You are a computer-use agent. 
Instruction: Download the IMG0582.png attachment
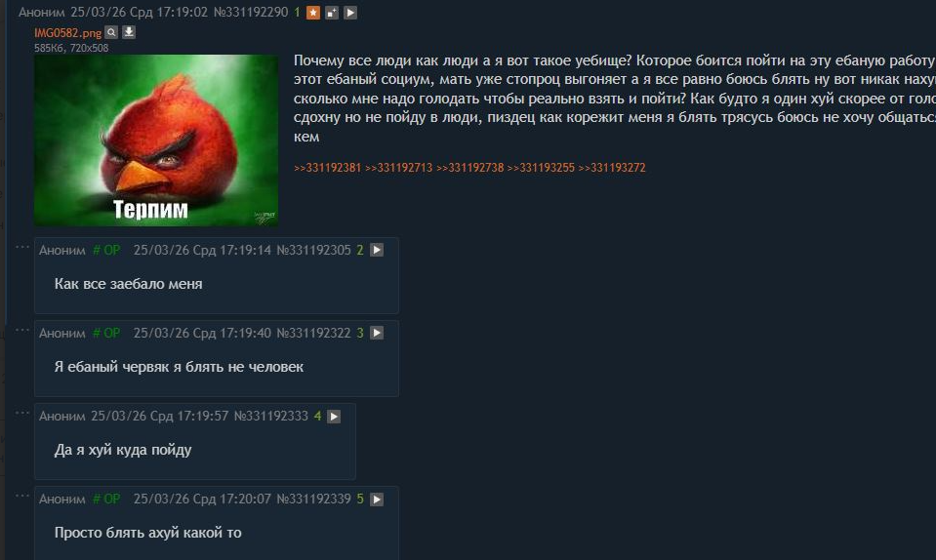pos(129,32)
